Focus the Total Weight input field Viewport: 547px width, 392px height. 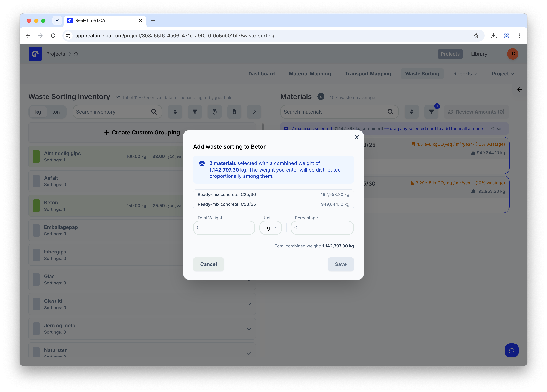pos(224,228)
